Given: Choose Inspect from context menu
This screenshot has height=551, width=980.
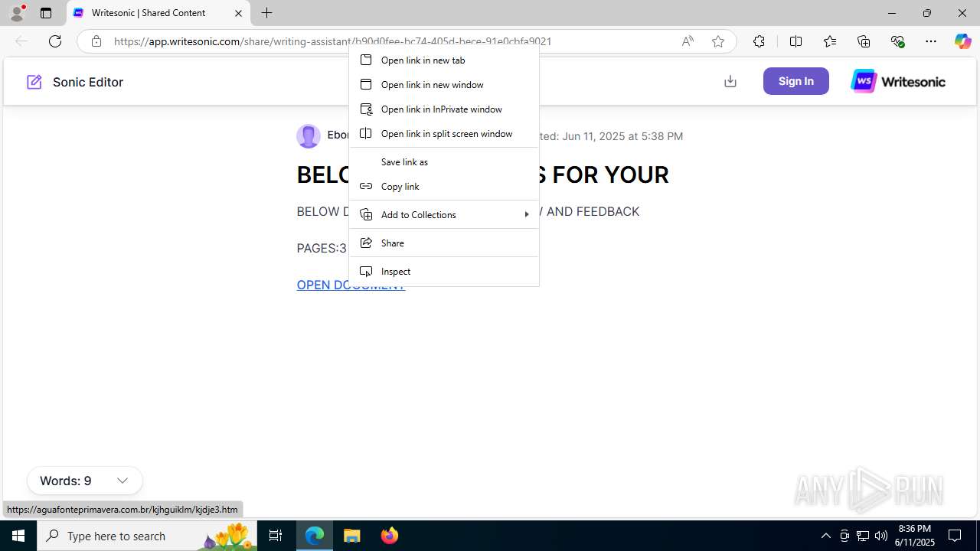Looking at the screenshot, I should [444, 271].
